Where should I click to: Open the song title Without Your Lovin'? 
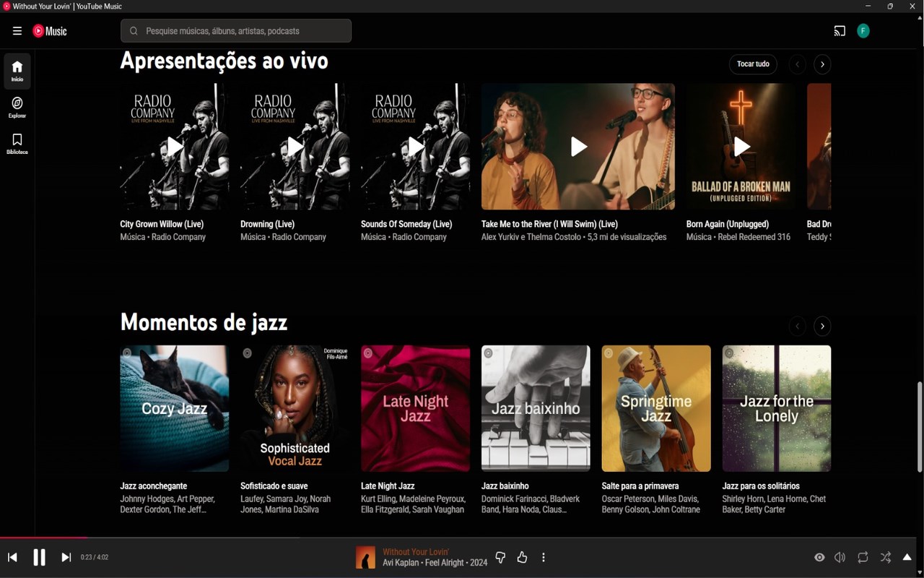tap(415, 551)
